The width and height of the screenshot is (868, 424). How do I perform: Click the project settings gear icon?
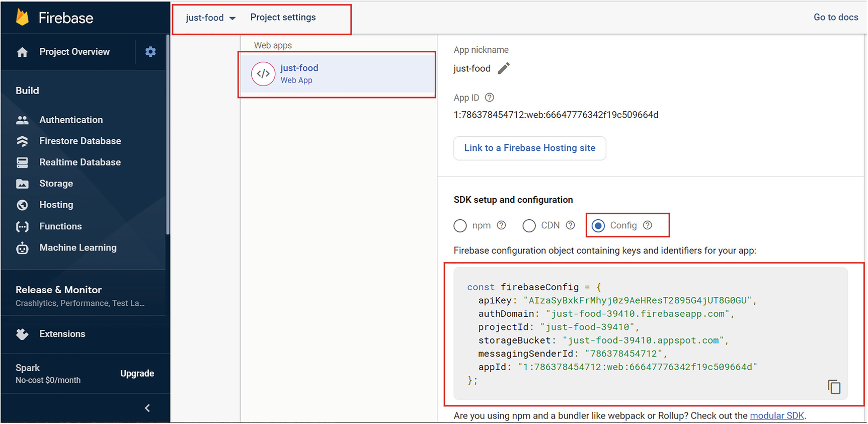(x=150, y=52)
